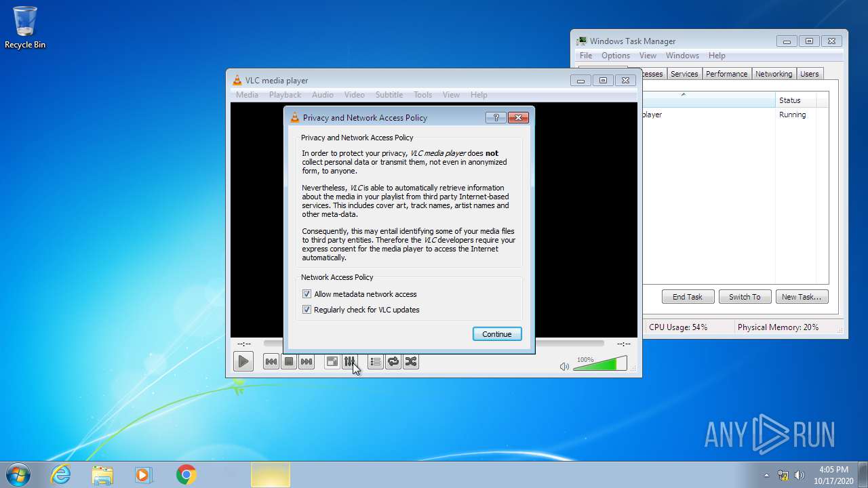Open the Media menu in VLC

(247, 95)
